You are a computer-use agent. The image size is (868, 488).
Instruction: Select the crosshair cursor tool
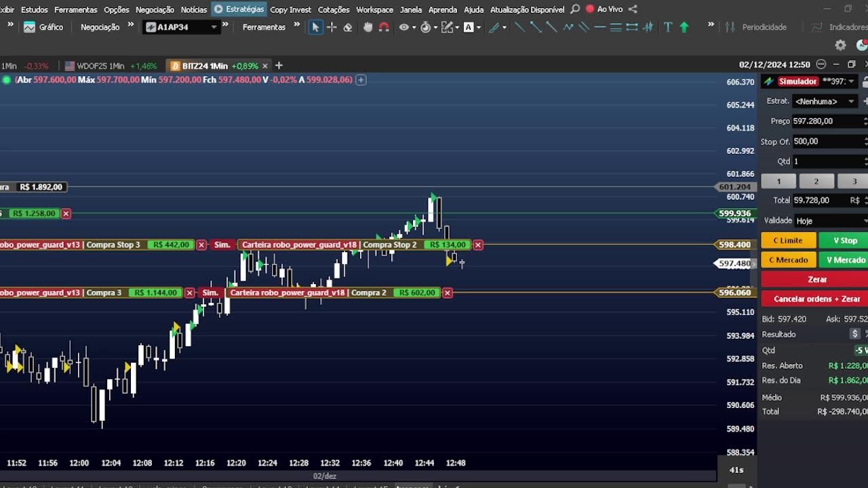pyautogui.click(x=332, y=27)
